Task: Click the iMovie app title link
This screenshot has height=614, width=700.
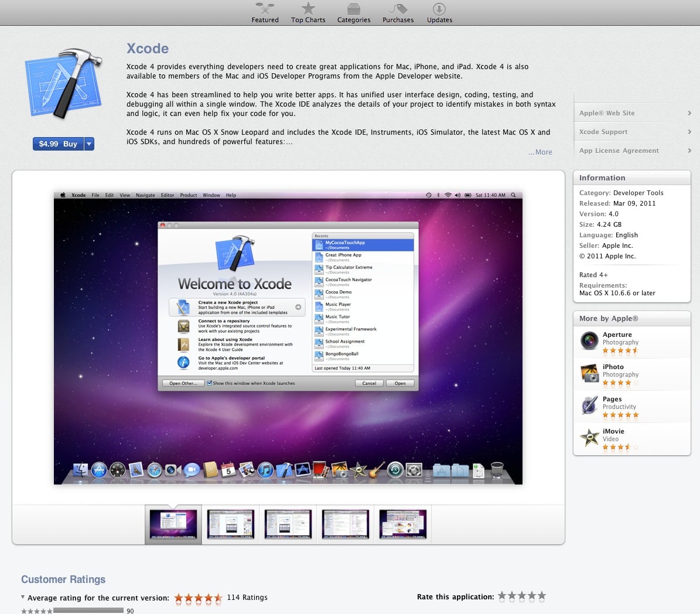Action: 613,431
